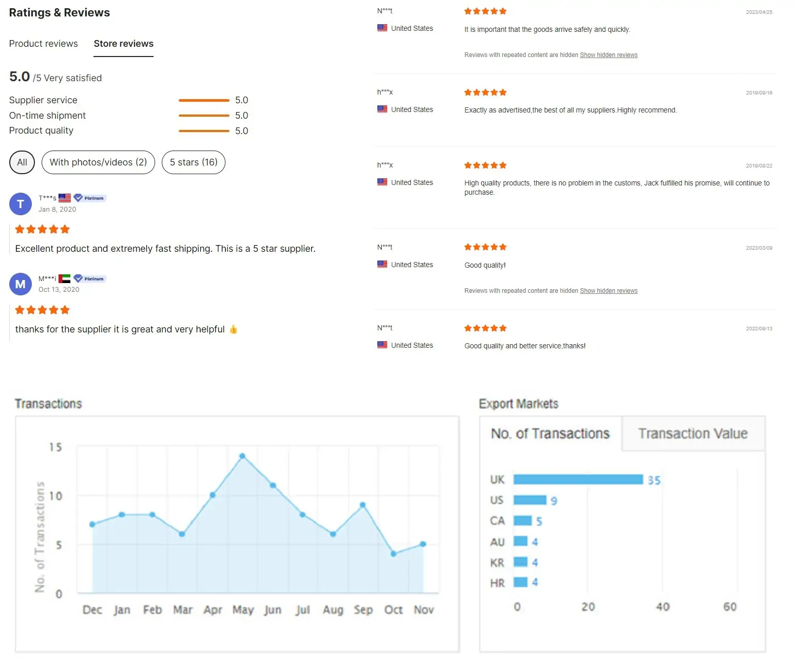Toggle the With photos/videos filter
795x672 pixels.
pos(98,162)
